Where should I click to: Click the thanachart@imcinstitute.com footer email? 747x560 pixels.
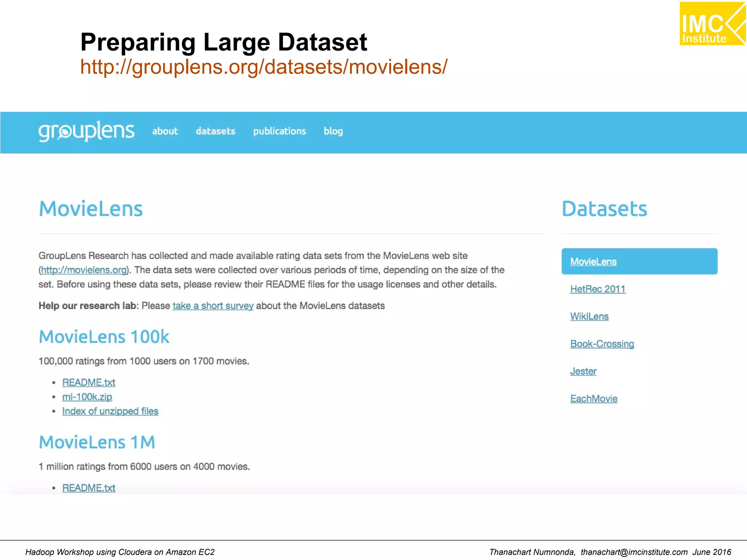(x=634, y=552)
